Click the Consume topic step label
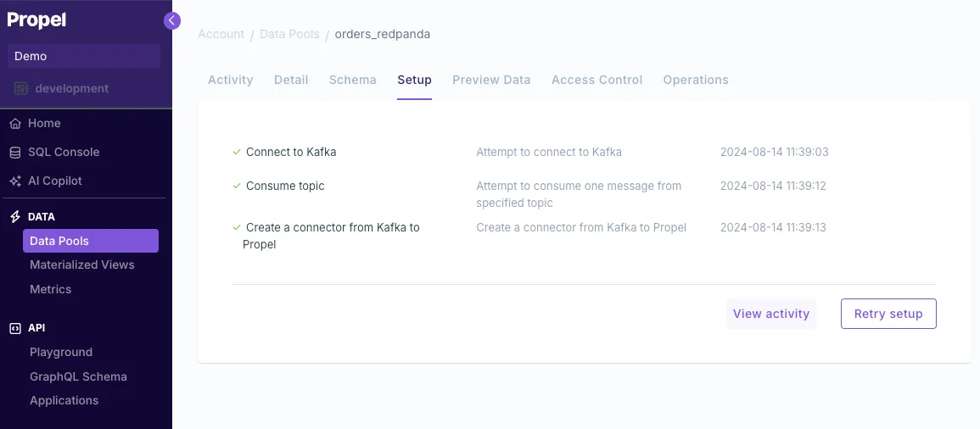980x429 pixels. tap(285, 186)
